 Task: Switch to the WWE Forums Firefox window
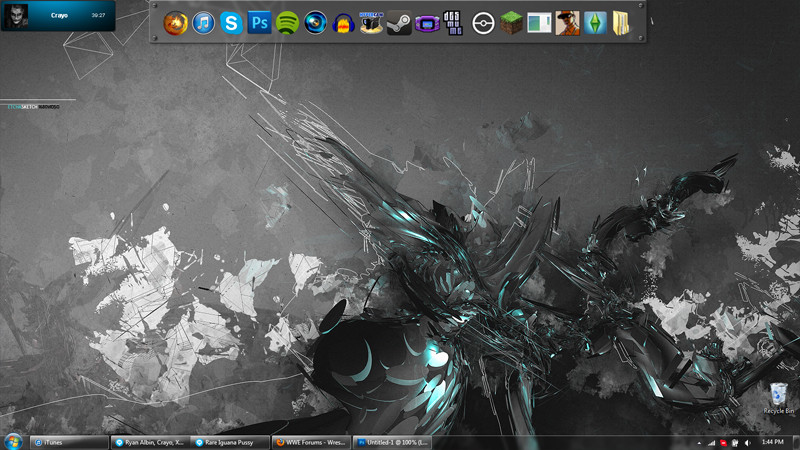(x=312, y=442)
